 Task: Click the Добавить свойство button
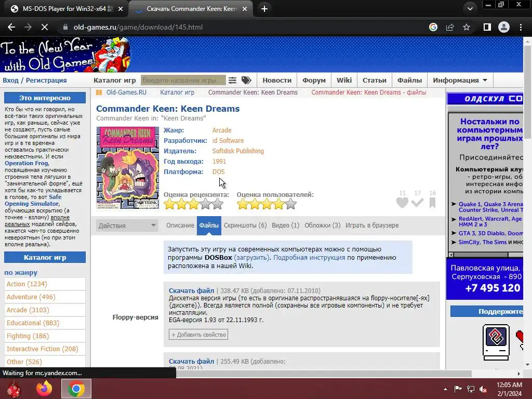[x=198, y=335]
